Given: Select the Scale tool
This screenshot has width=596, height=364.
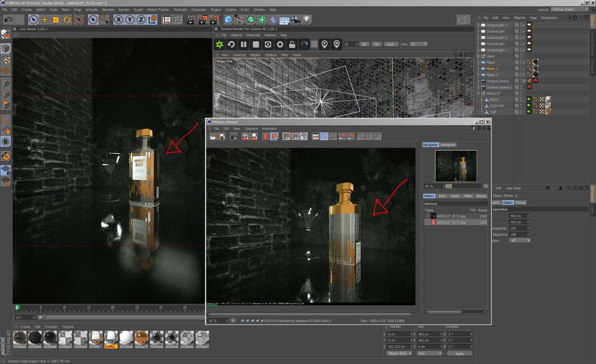Looking at the screenshot, I should click(x=56, y=20).
